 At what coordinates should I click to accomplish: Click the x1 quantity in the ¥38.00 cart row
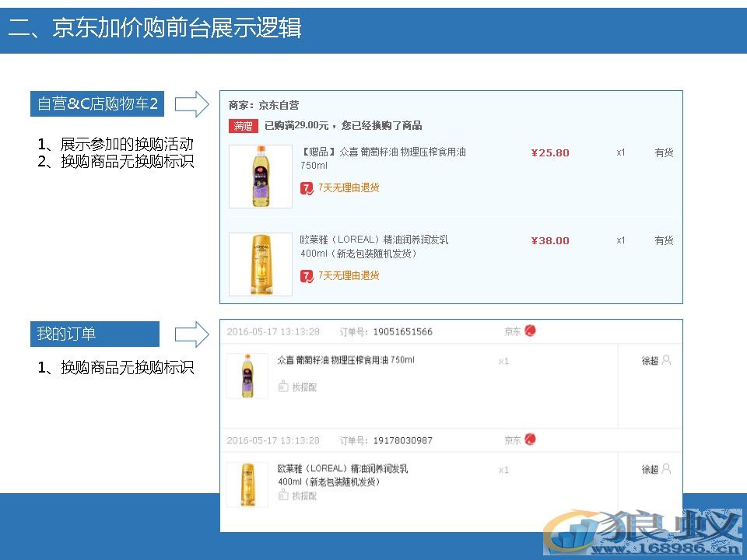pyautogui.click(x=620, y=240)
